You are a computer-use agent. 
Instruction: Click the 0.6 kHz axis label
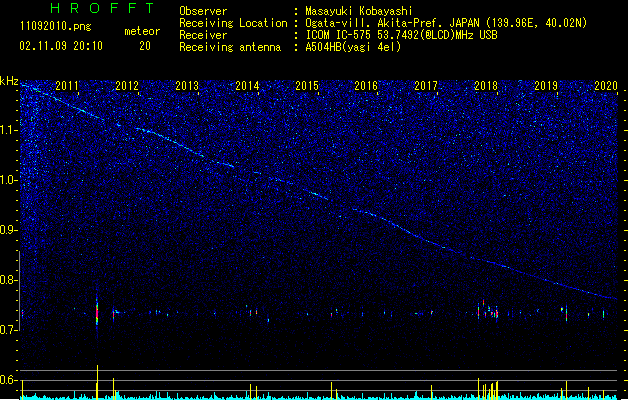tap(9, 380)
